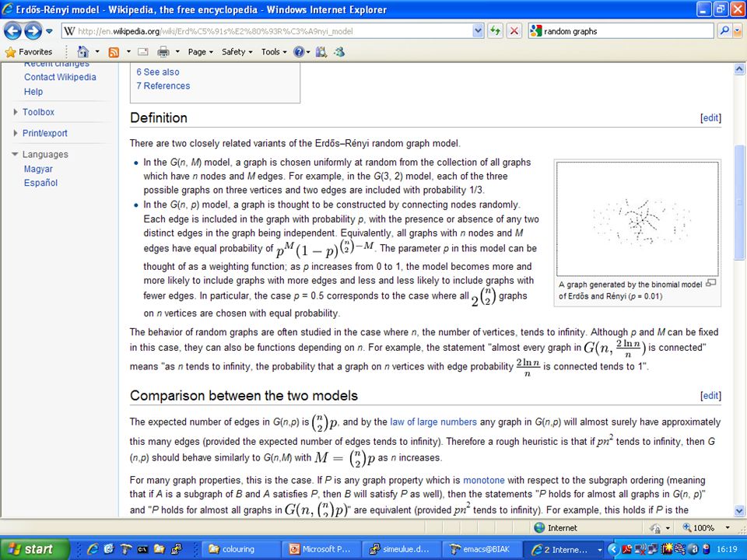Edit the Definition section
Image resolution: width=747 pixels, height=560 pixels.
coord(710,118)
